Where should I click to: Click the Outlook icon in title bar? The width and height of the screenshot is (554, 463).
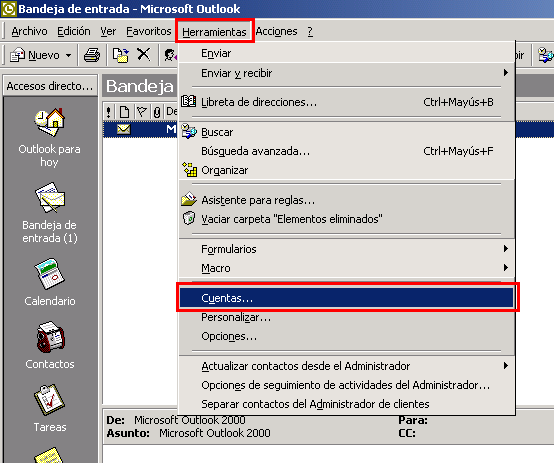[8, 9]
